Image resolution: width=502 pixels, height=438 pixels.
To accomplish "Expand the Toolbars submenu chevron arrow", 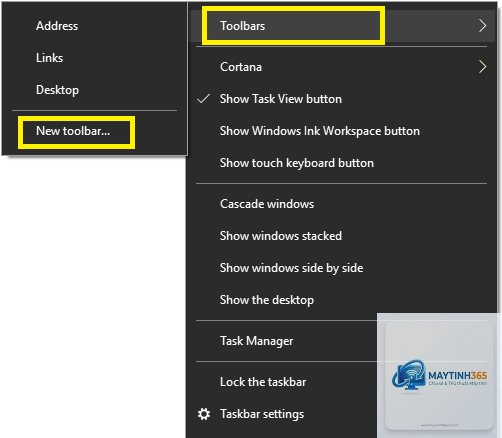I will tap(482, 26).
